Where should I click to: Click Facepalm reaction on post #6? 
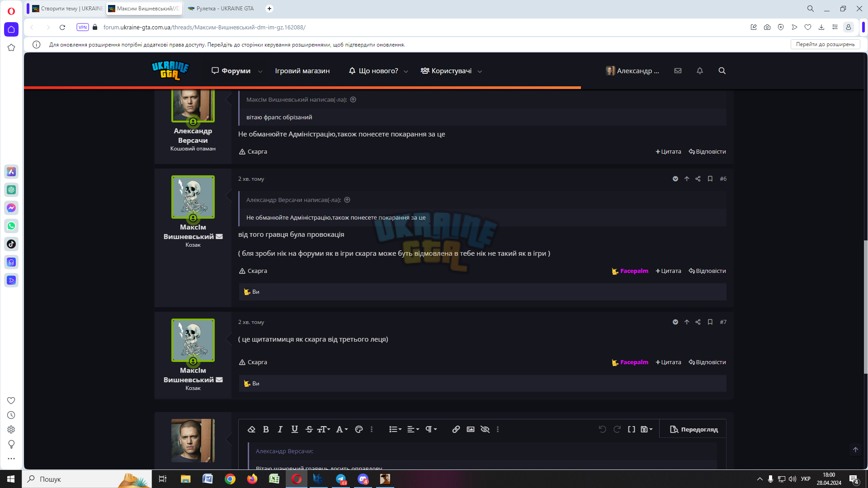click(630, 271)
